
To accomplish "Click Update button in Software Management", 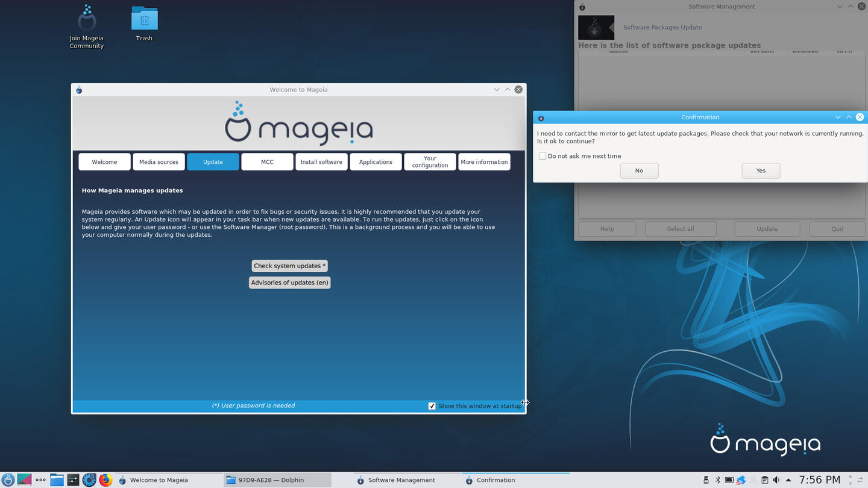I will 767,229.
